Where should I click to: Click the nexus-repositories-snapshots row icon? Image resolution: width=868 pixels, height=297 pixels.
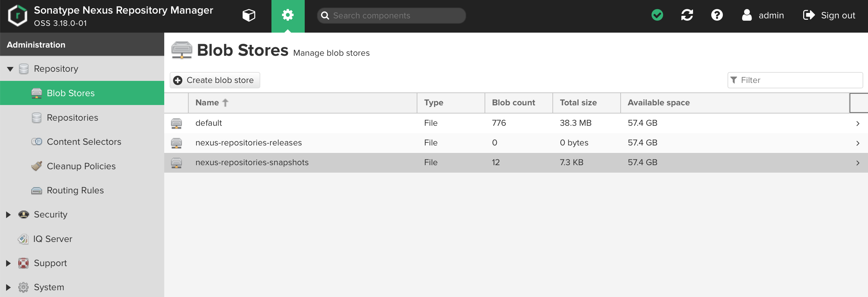coord(176,162)
